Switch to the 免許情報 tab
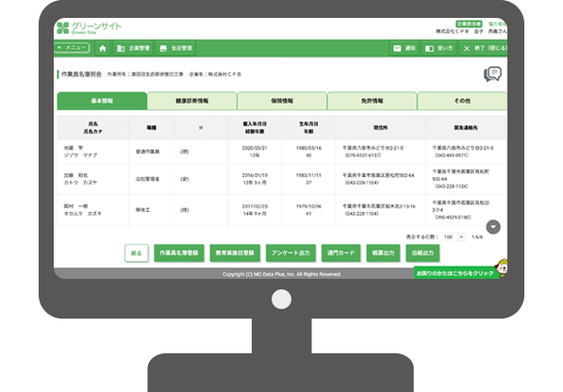 pyautogui.click(x=372, y=101)
